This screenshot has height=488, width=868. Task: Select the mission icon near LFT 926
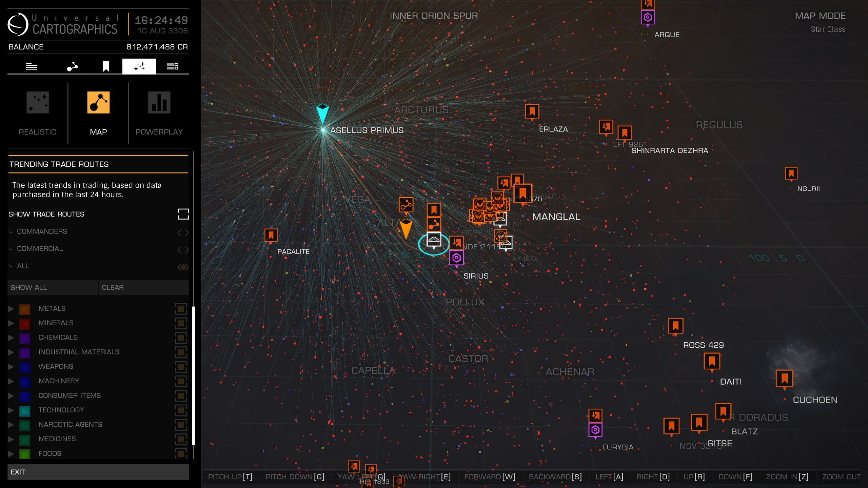pos(606,127)
